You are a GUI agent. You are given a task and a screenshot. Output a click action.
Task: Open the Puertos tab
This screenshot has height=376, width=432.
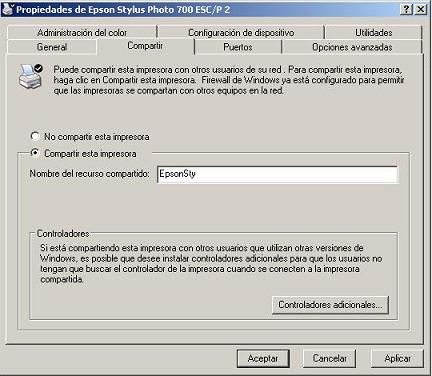click(238, 47)
